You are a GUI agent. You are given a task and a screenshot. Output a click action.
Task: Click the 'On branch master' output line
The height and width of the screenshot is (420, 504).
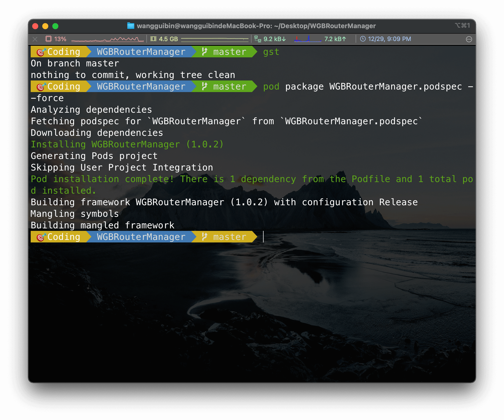(x=75, y=63)
